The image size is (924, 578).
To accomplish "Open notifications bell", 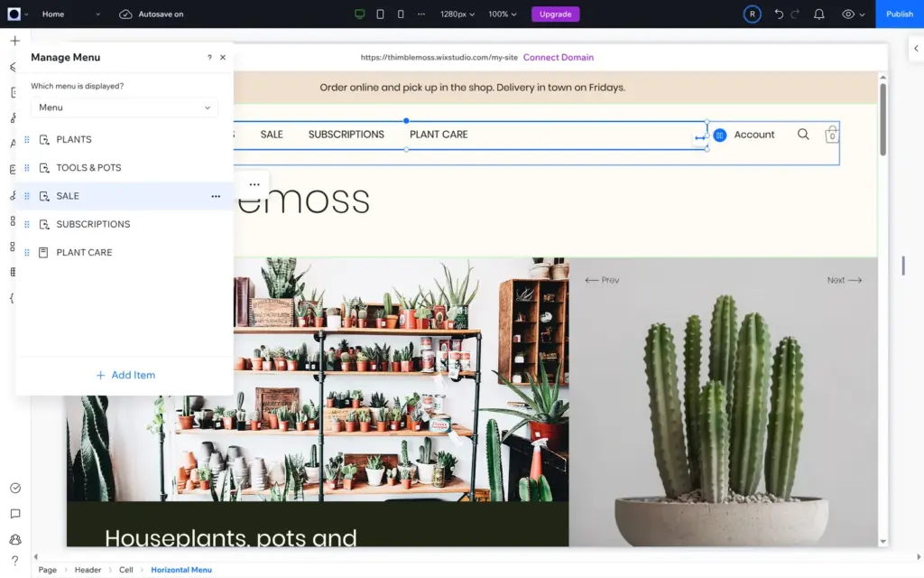I will [x=819, y=14].
